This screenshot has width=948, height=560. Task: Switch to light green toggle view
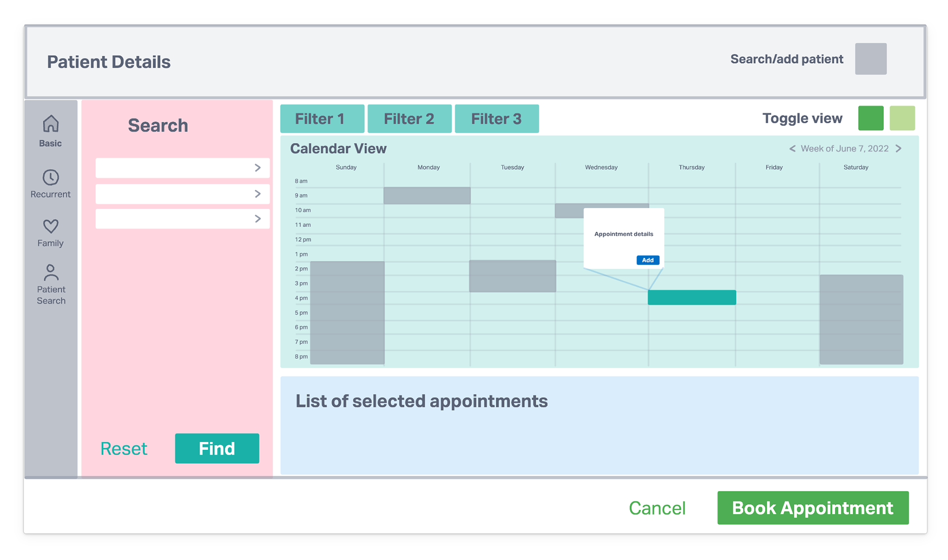click(902, 118)
